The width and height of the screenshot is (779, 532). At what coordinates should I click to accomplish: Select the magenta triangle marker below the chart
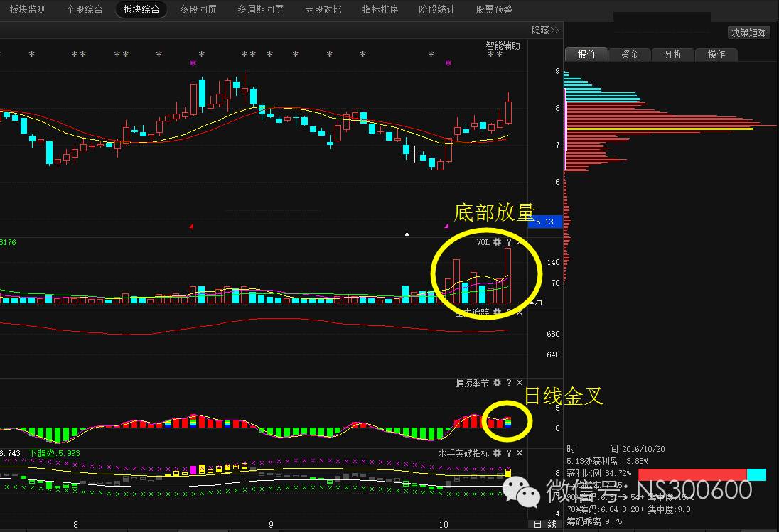[x=446, y=227]
